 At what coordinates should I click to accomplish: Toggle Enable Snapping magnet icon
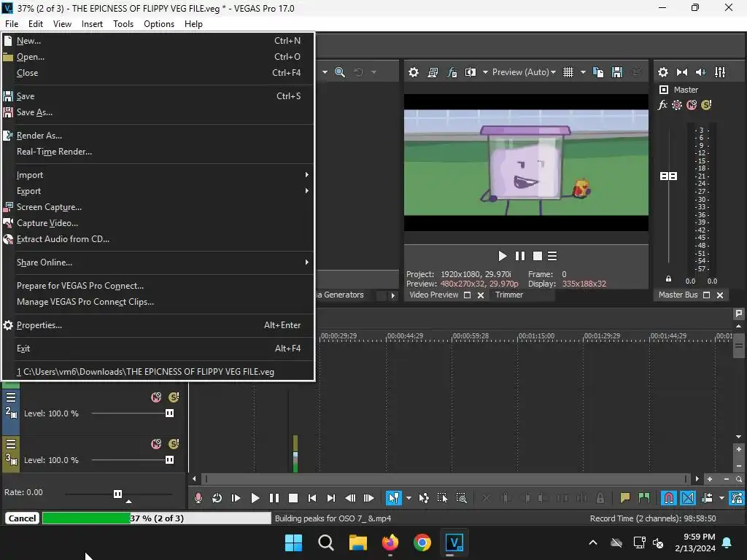[x=669, y=498]
